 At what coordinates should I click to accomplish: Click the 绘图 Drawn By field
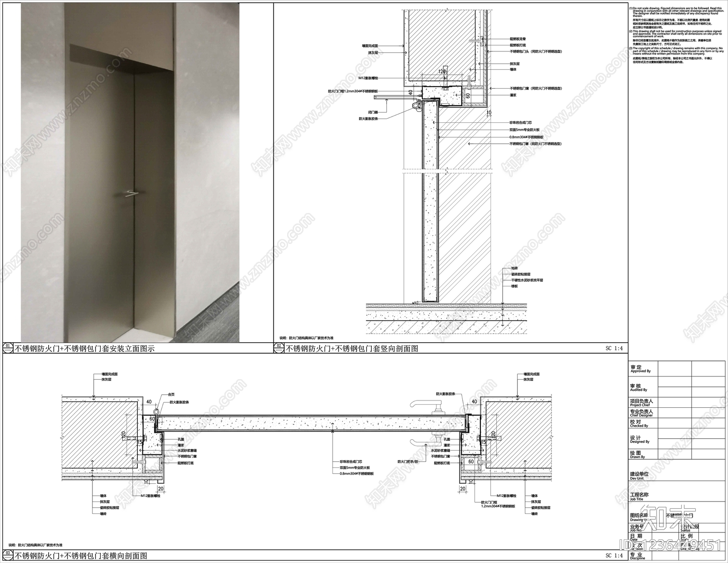point(677,455)
